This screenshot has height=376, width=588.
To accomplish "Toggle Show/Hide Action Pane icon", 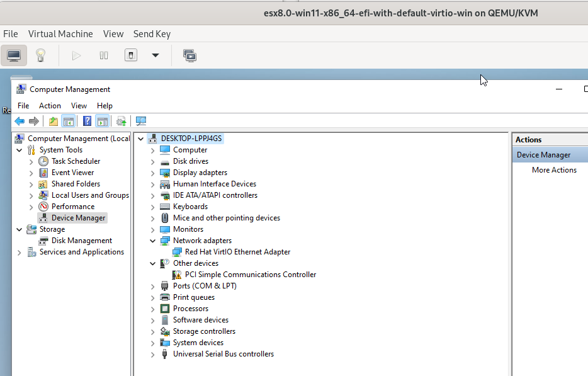I will pos(103,121).
